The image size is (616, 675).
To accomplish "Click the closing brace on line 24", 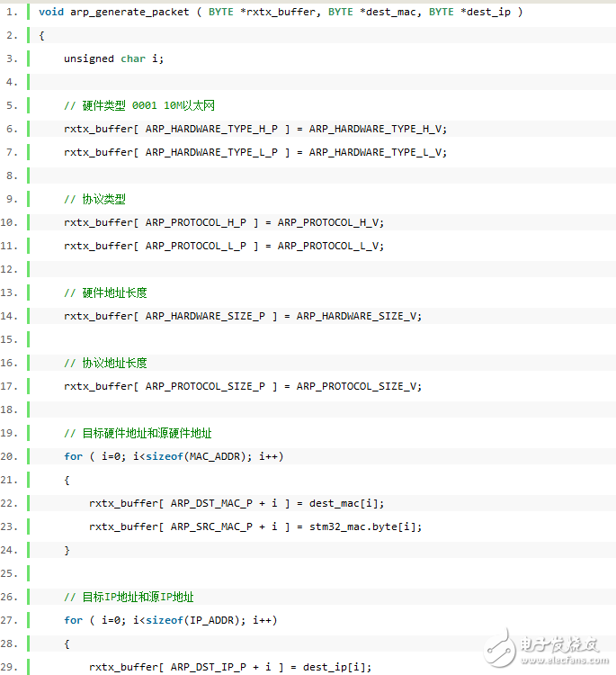I will coord(67,550).
